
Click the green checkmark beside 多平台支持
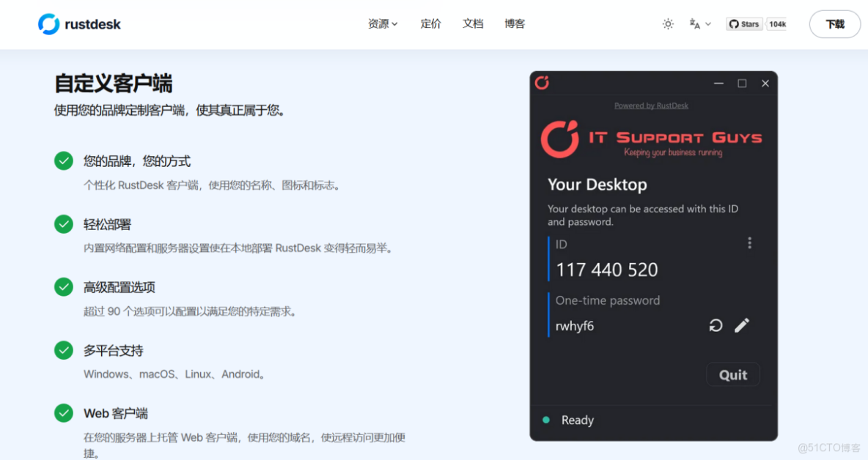click(64, 350)
